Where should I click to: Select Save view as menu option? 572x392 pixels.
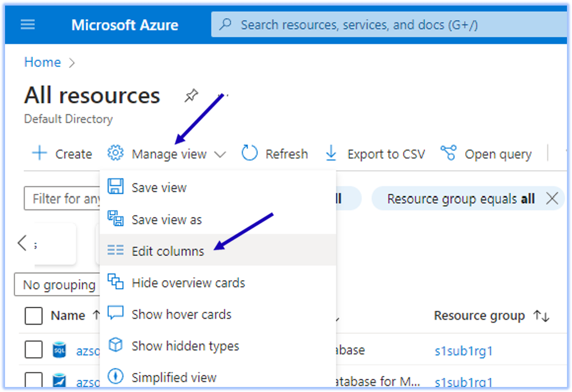tap(166, 219)
